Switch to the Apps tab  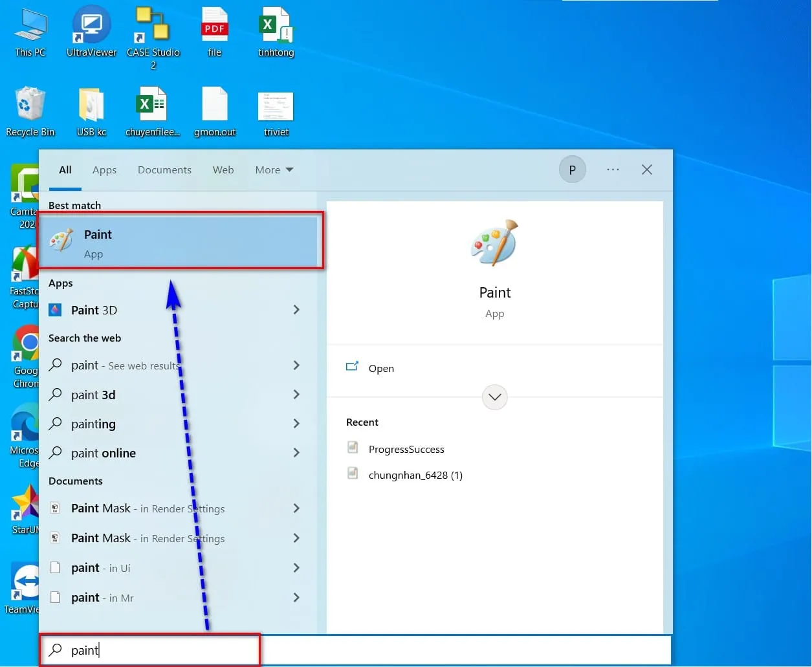click(x=104, y=169)
